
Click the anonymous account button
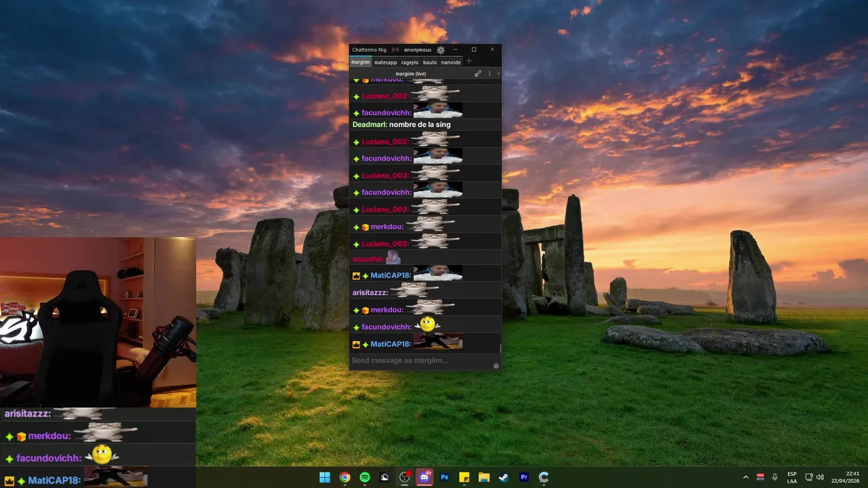(x=418, y=49)
